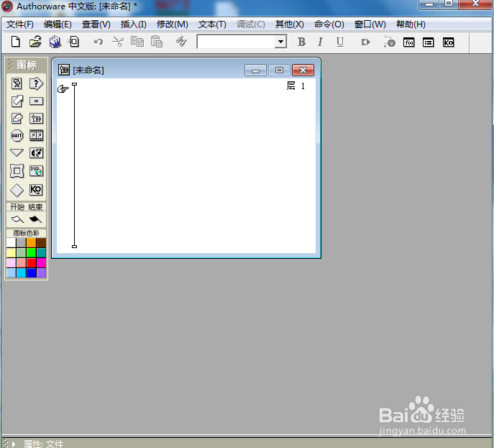494x448 pixels.
Task: Open the 查看(V) menu
Action: 96,24
